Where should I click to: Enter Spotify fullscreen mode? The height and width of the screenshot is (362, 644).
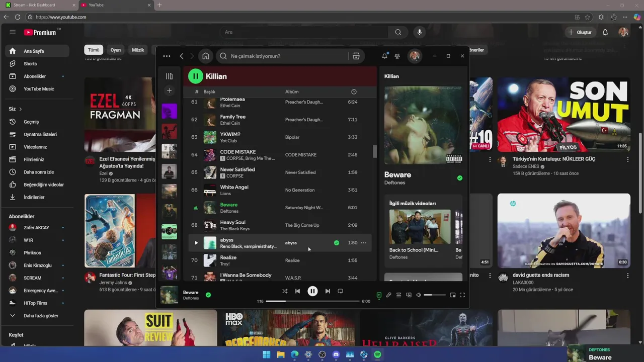point(462,295)
